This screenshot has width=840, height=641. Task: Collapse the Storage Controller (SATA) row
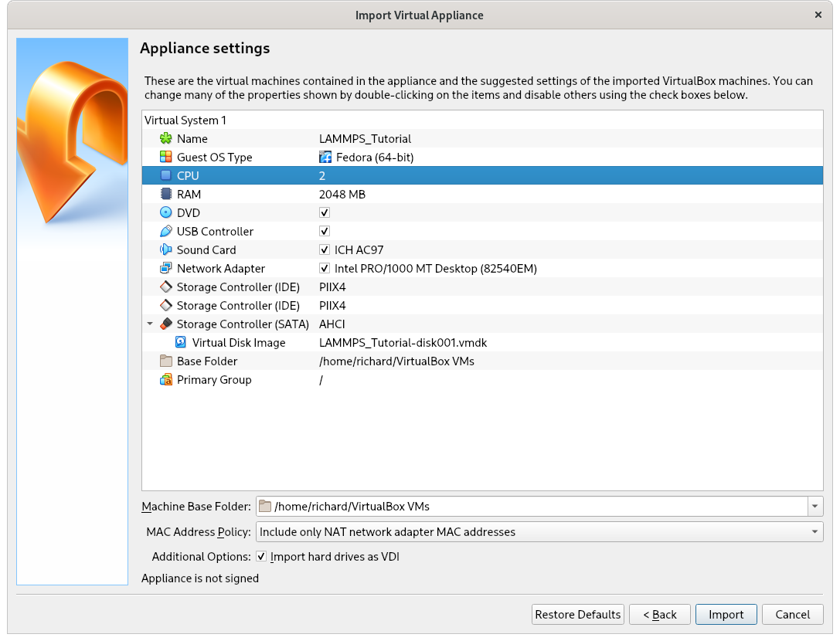150,324
